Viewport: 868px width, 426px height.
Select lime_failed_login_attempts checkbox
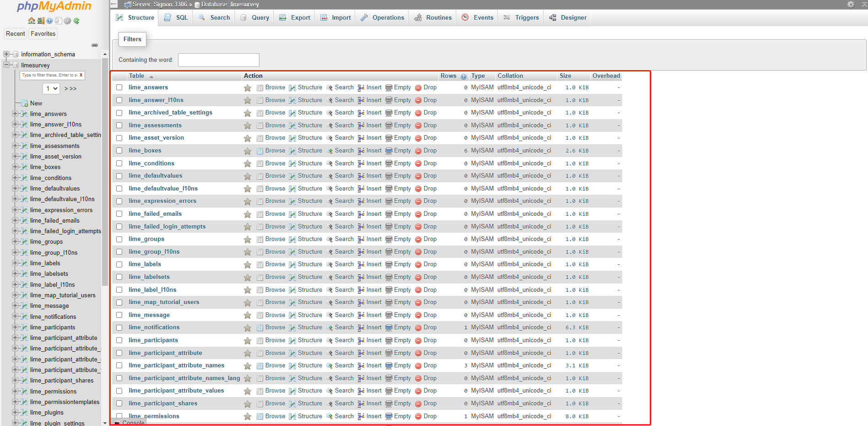(119, 227)
